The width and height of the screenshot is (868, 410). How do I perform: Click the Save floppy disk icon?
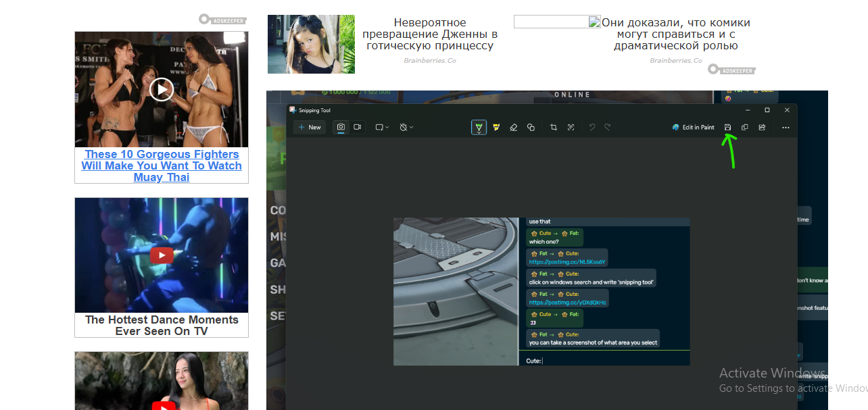(728, 127)
